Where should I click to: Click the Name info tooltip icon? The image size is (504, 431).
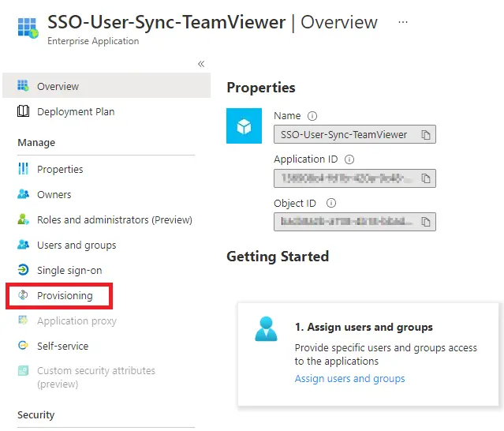click(x=312, y=116)
